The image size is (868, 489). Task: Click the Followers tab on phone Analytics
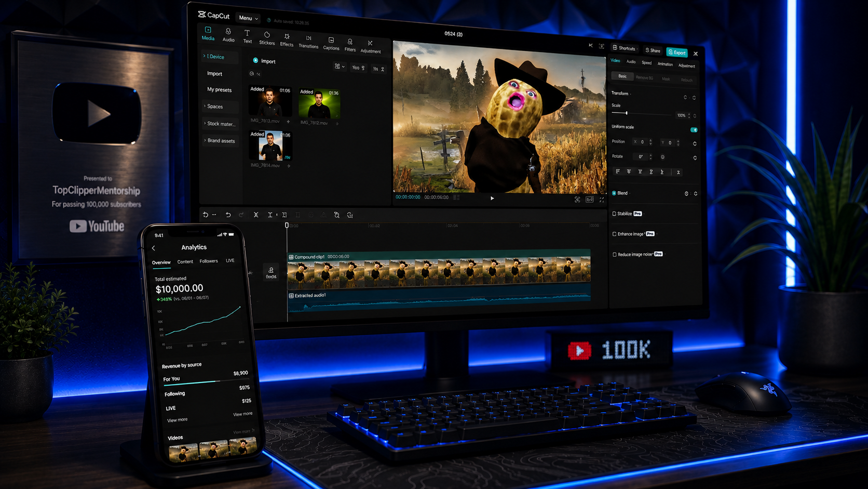pyautogui.click(x=209, y=261)
